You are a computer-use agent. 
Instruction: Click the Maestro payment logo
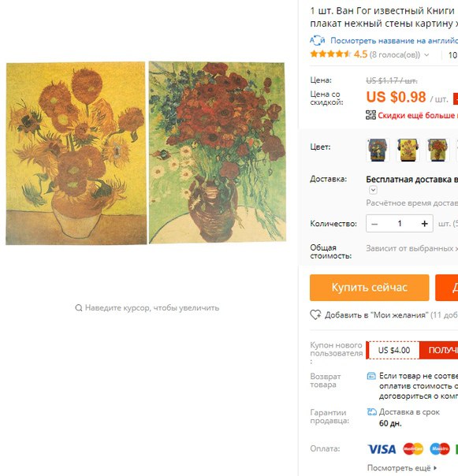click(x=440, y=449)
